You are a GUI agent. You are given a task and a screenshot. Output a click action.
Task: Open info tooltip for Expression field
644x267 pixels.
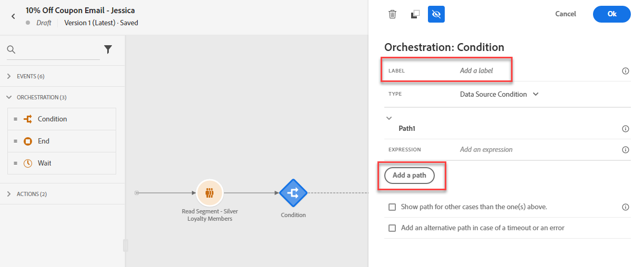coord(626,150)
